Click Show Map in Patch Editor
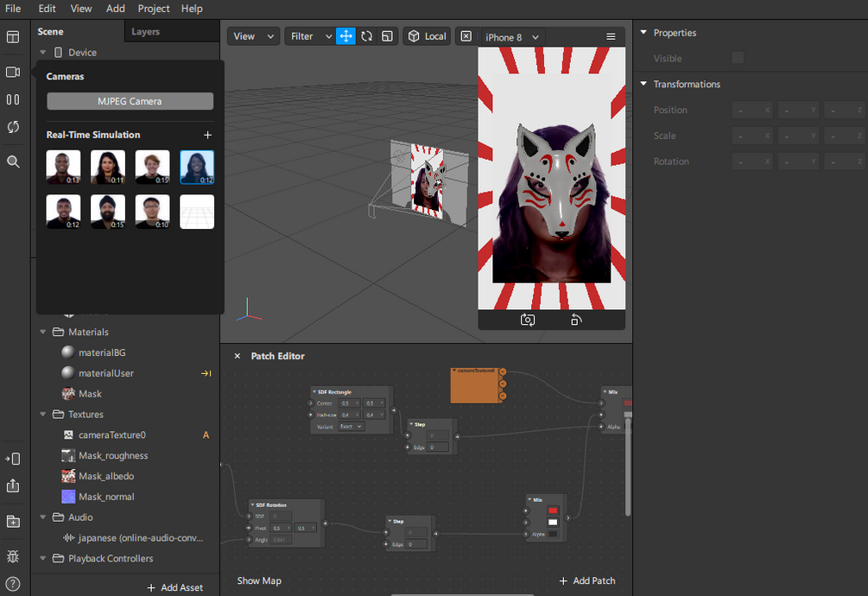 pyautogui.click(x=259, y=580)
